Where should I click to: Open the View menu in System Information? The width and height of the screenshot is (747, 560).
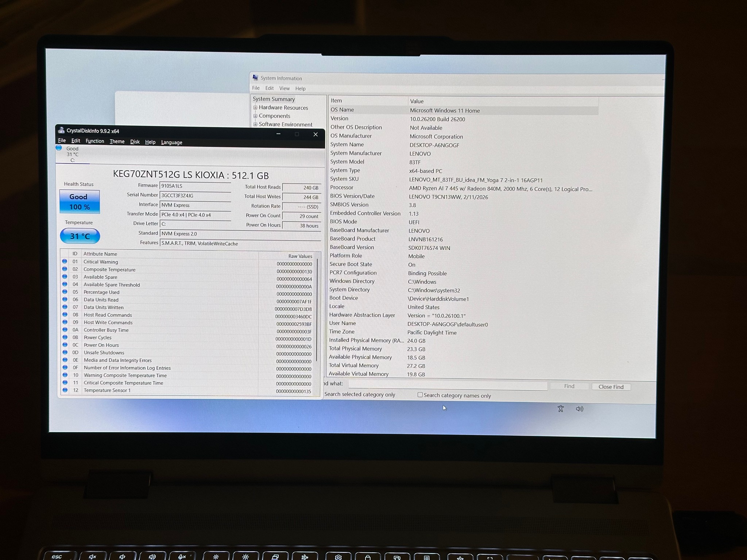point(285,89)
